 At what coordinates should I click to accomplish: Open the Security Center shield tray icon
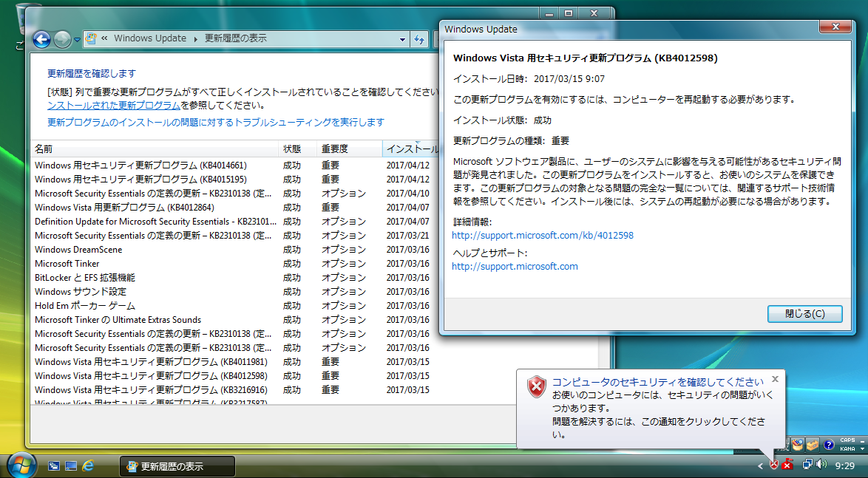(774, 464)
